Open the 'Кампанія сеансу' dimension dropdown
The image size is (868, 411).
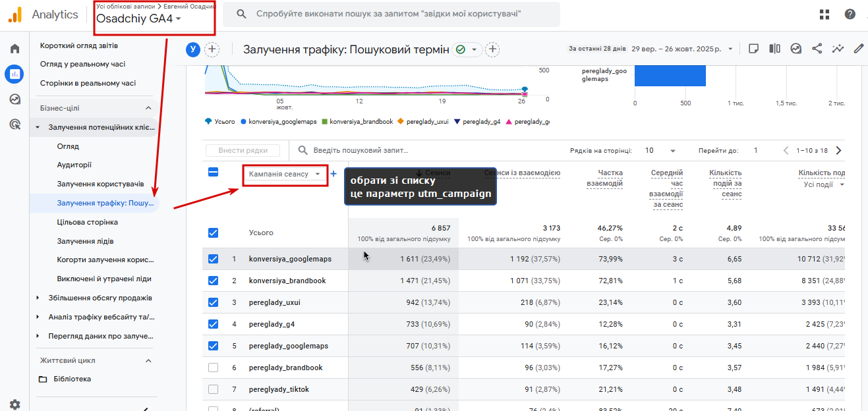pyautogui.click(x=285, y=175)
